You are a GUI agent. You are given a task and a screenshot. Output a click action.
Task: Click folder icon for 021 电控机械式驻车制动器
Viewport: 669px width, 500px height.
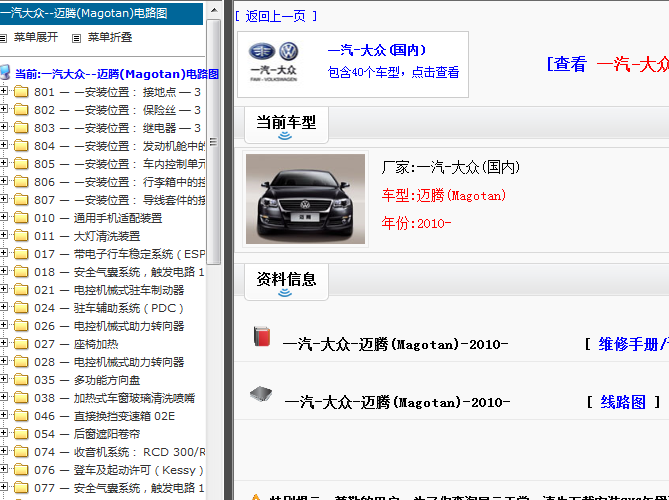coord(21,290)
